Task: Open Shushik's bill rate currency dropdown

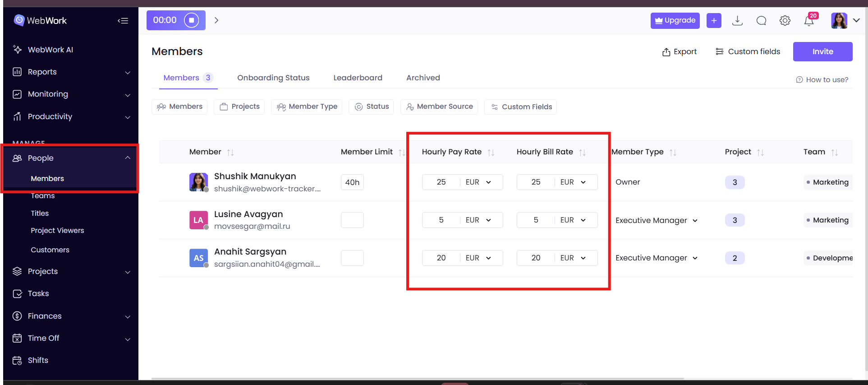Action: [x=573, y=182]
